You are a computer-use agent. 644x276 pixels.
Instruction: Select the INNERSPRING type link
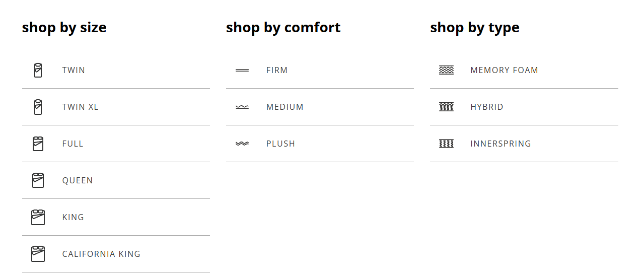pyautogui.click(x=500, y=144)
